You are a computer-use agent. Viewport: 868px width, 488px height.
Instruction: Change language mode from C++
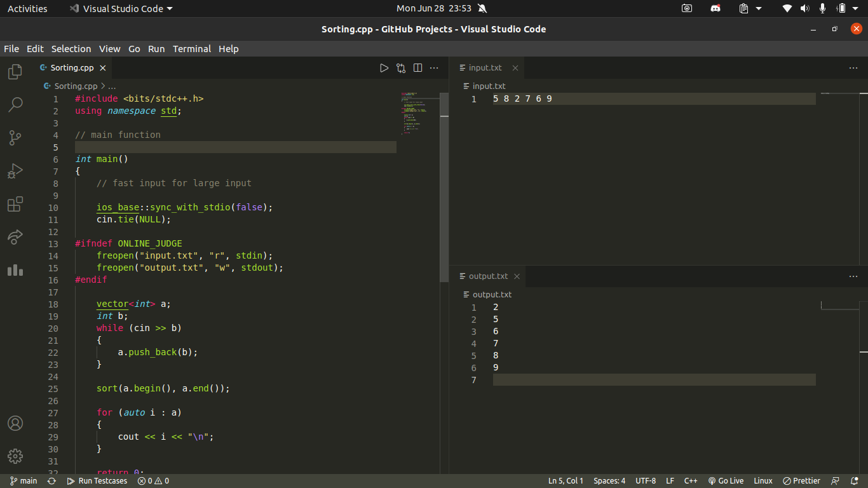click(691, 481)
